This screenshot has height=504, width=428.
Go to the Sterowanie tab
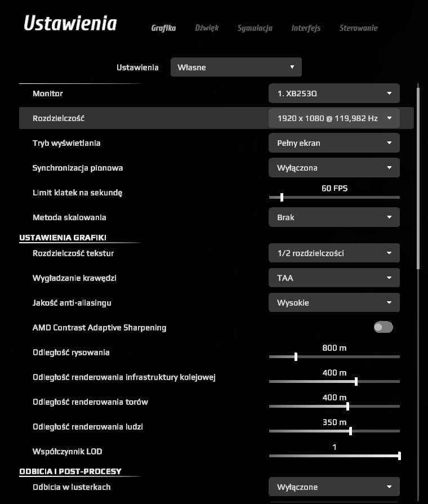[x=358, y=28]
